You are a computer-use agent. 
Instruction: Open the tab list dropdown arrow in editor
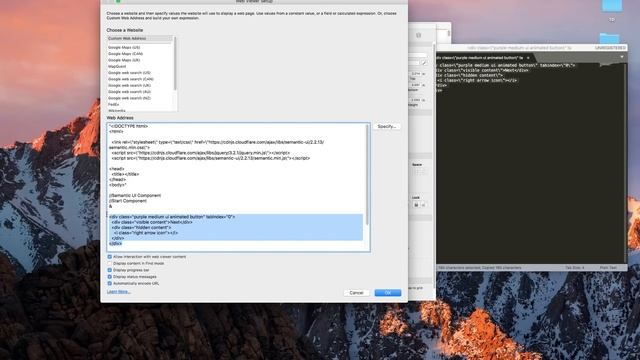(x=622, y=57)
